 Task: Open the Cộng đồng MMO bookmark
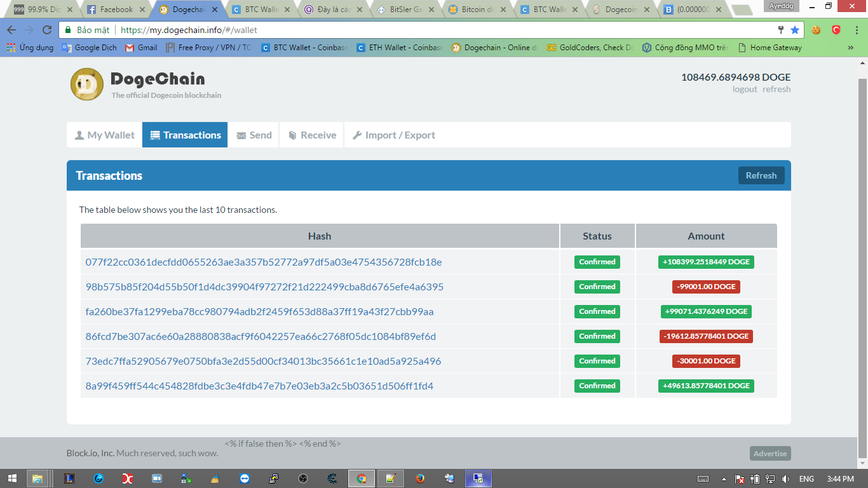coord(686,48)
